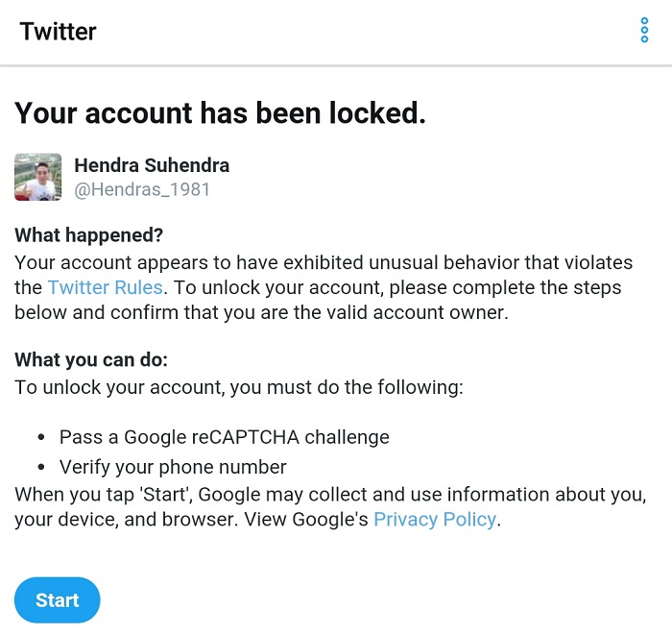
Task: Open the three-dot overflow menu
Action: tap(644, 31)
